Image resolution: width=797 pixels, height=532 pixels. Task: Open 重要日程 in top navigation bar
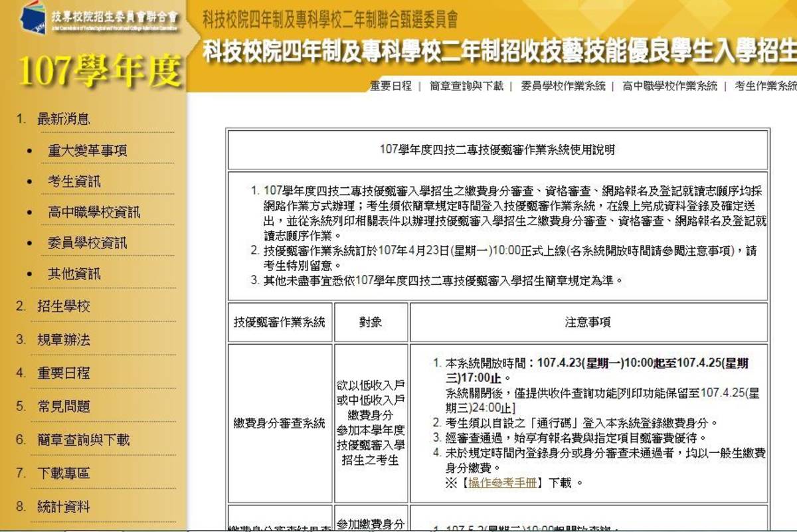(391, 86)
